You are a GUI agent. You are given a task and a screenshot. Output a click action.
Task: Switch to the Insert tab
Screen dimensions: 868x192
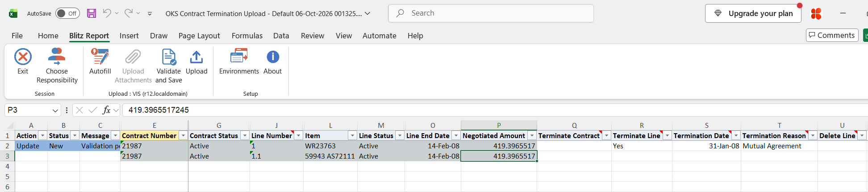tap(129, 36)
